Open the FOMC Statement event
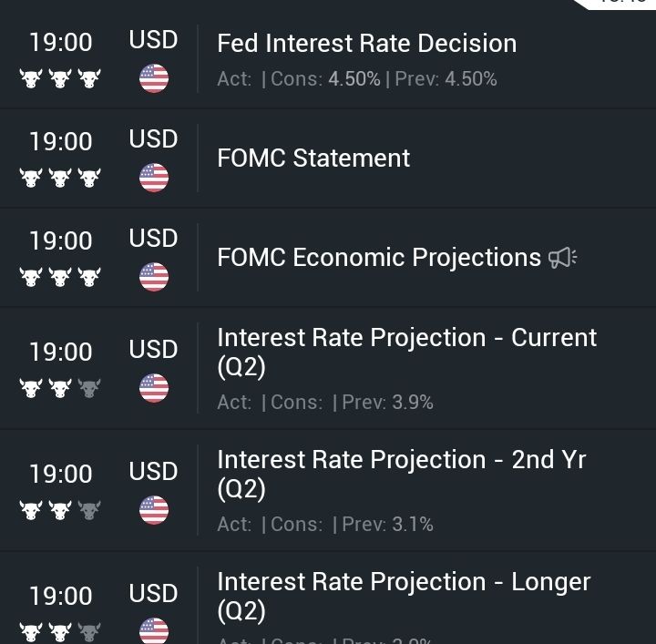The image size is (656, 644). coord(328,158)
